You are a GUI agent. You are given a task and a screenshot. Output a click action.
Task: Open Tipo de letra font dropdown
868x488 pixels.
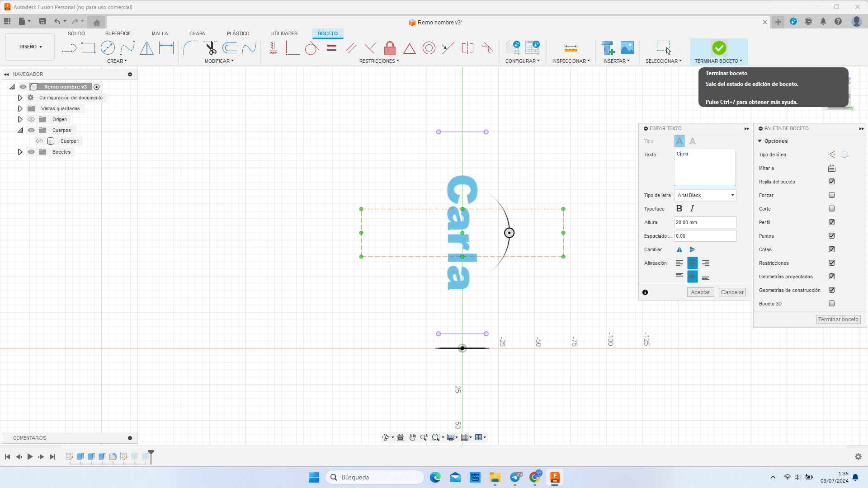(732, 195)
